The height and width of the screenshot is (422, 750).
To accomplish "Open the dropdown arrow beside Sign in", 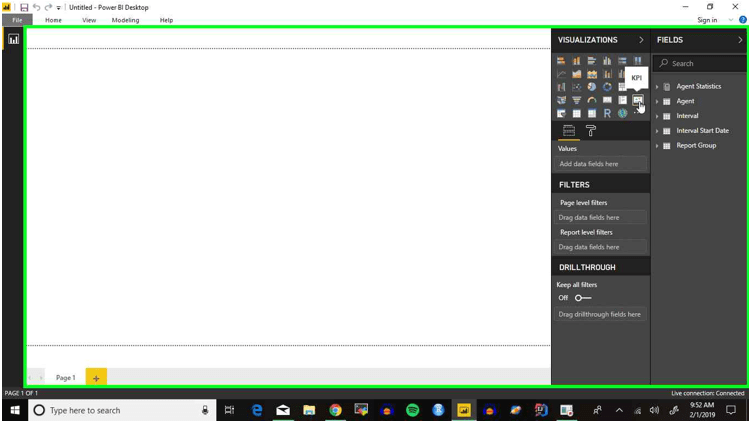I will click(730, 20).
